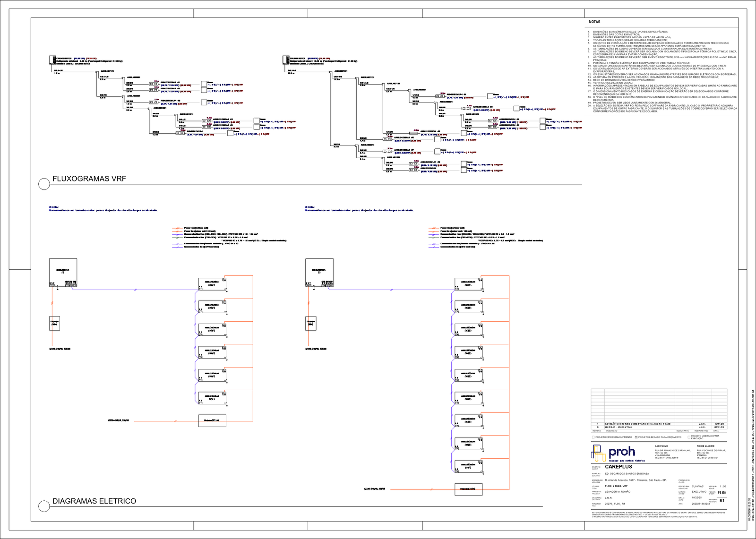Select the outdoor unit box in left electrical diagram
Screen dimensions: 756x539
(63, 273)
